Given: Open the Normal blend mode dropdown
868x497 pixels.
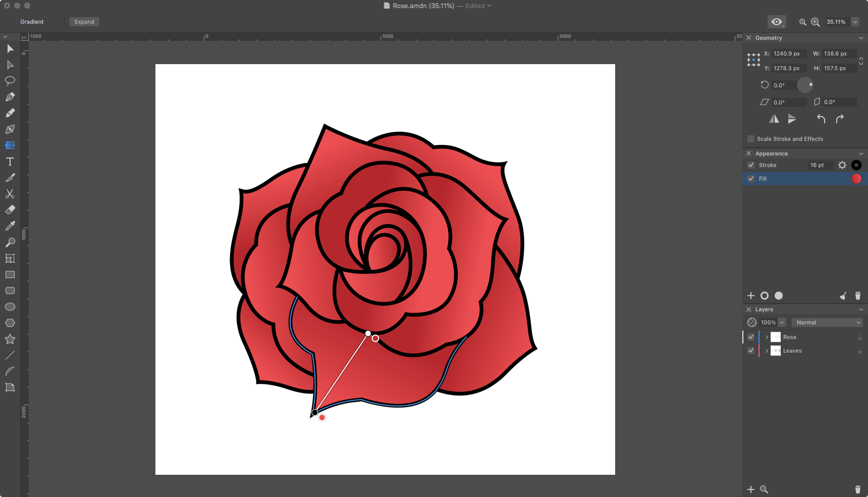Looking at the screenshot, I should point(827,322).
